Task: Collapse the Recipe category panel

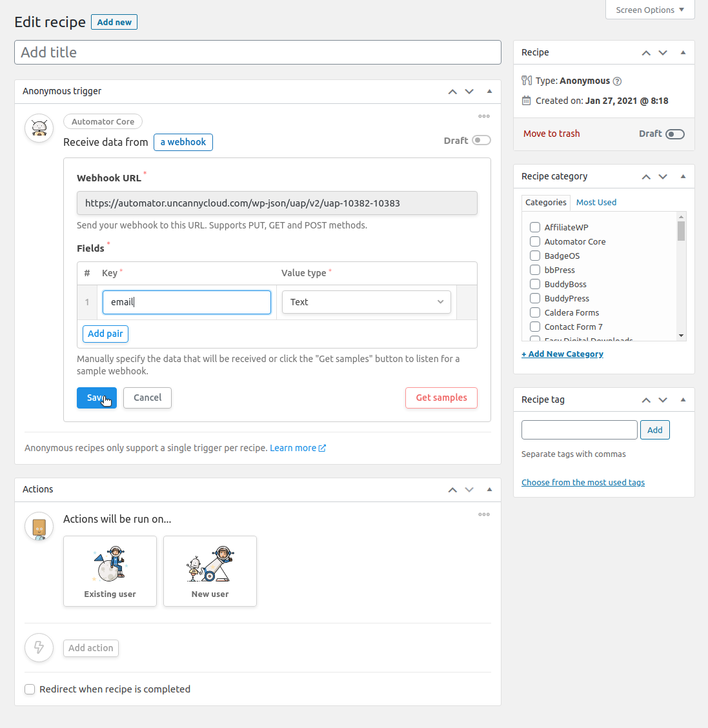Action: tap(683, 177)
